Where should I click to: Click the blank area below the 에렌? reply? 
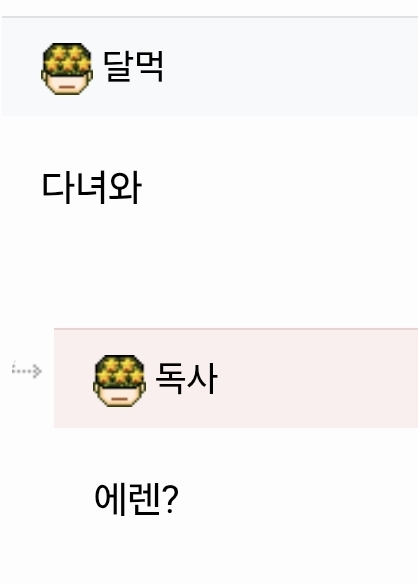coord(236,550)
